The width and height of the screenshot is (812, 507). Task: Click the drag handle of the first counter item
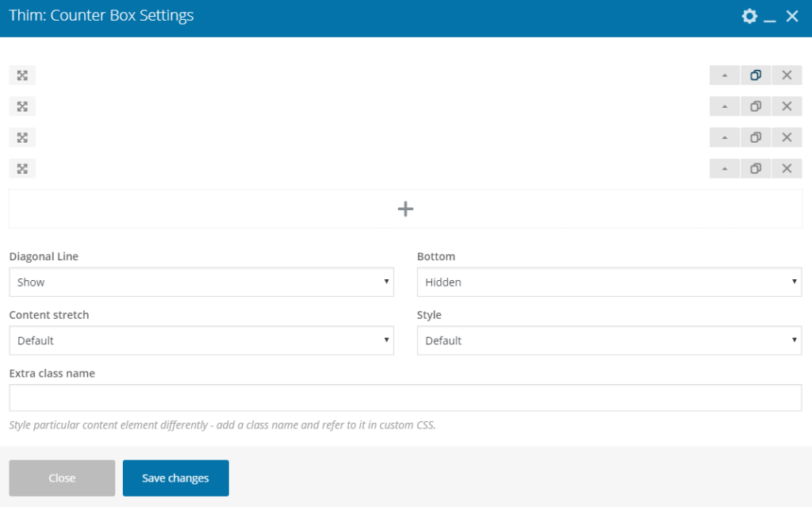(21, 75)
